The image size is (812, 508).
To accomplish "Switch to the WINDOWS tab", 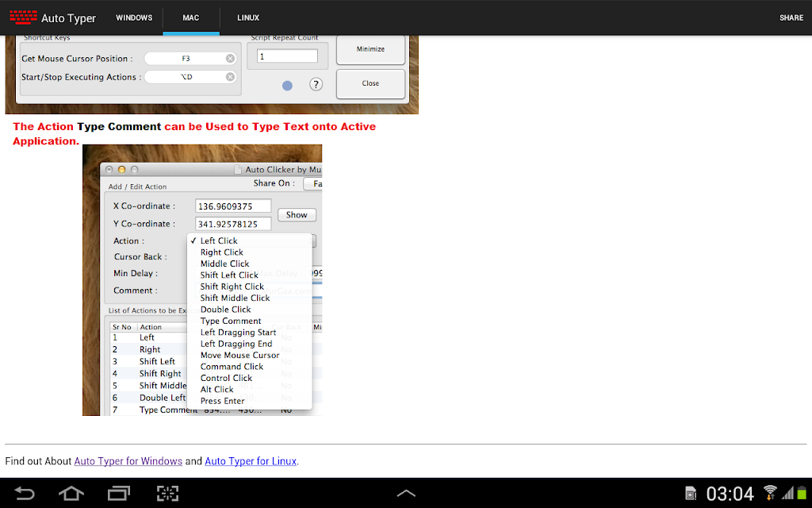I will 134,17.
